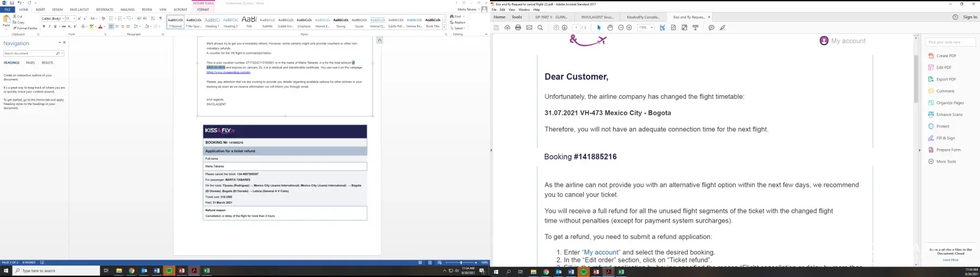The image size is (980, 277).
Task: Click the Add comment sticky note icon
Action: click(x=711, y=28)
